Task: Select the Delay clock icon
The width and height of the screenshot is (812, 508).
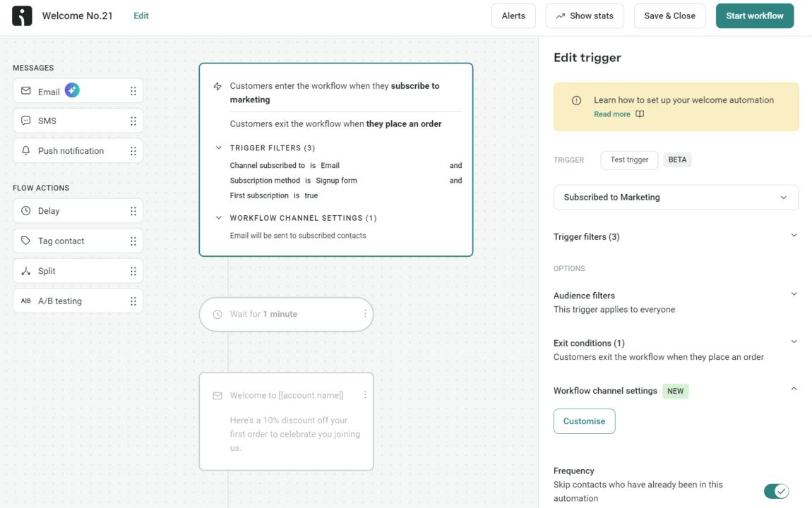Action: pos(27,210)
